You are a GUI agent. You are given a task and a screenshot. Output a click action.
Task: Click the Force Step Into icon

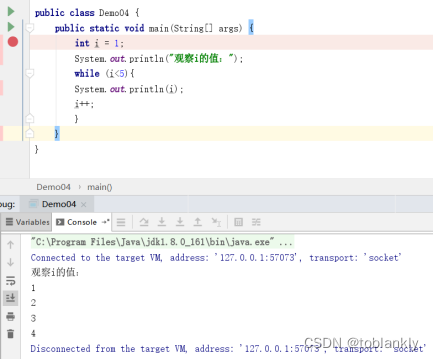coord(180,222)
